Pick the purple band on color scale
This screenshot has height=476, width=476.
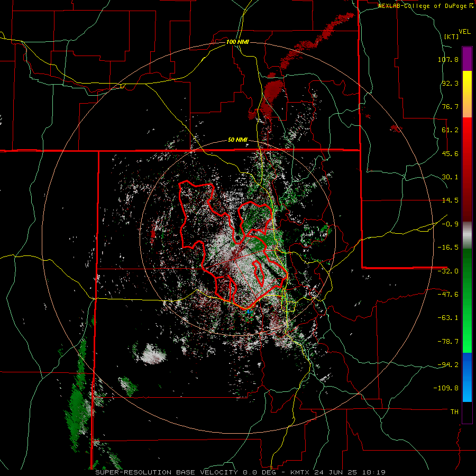(467, 59)
